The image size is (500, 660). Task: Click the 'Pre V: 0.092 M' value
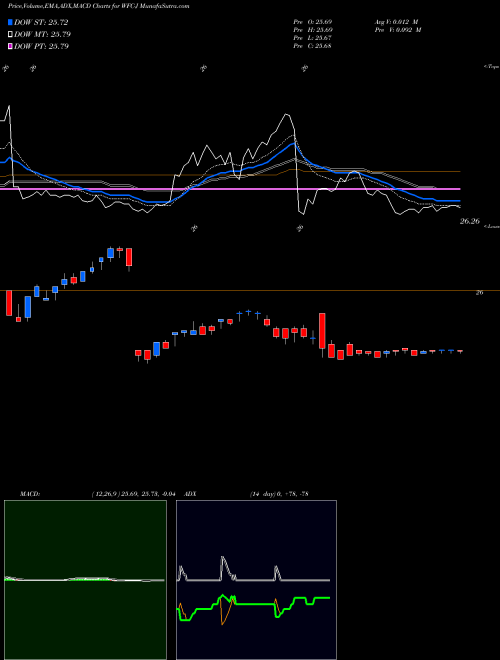[x=397, y=30]
